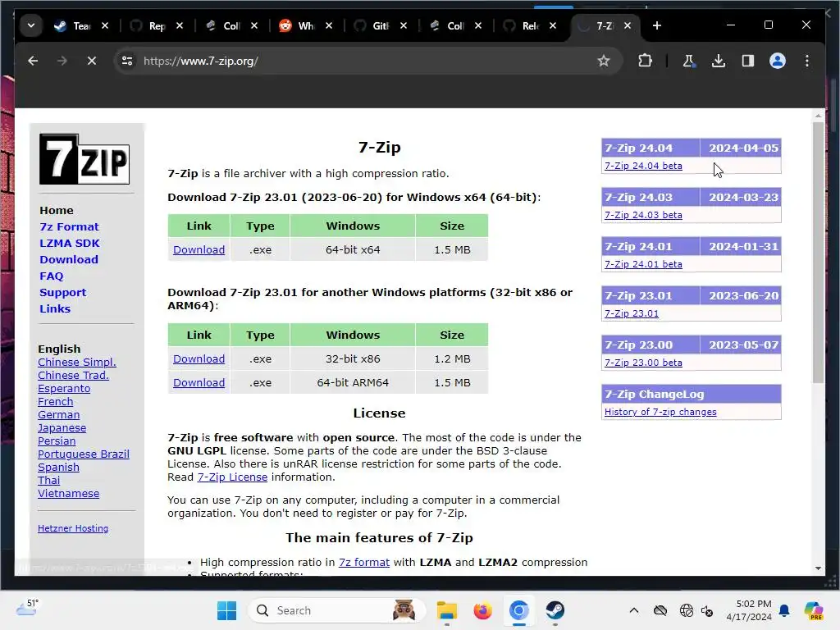Screen dimensions: 840x630
Task: Close the Wh Reddit tab
Action: pos(329,25)
